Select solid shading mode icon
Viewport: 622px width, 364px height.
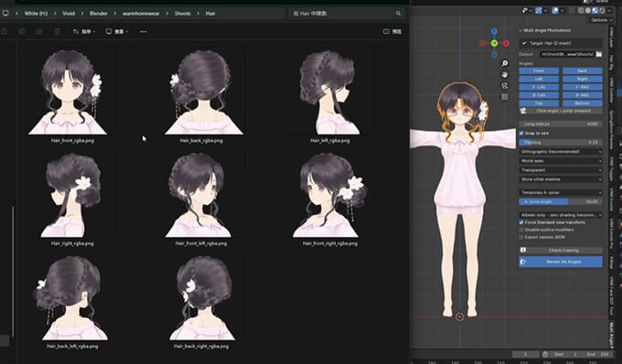[588, 11]
